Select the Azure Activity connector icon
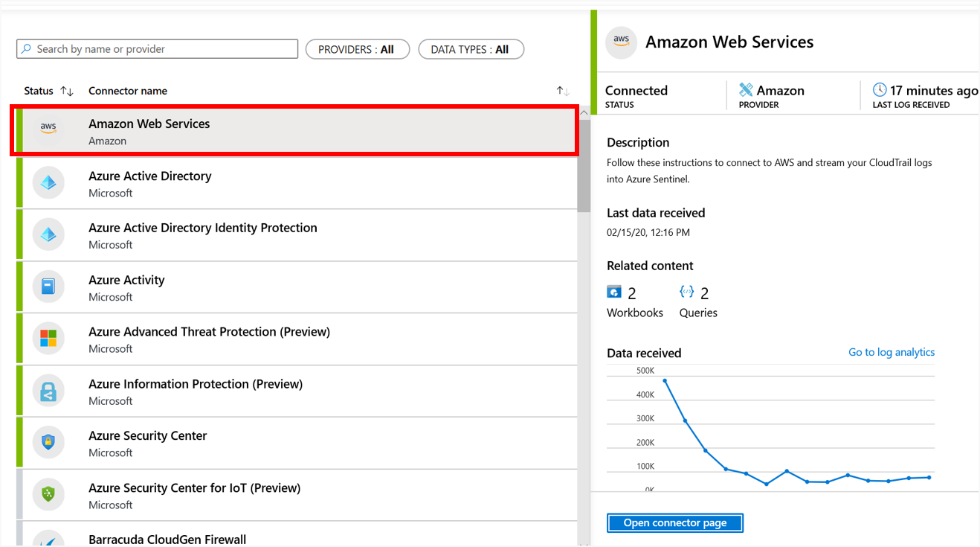980x547 pixels. tap(48, 287)
